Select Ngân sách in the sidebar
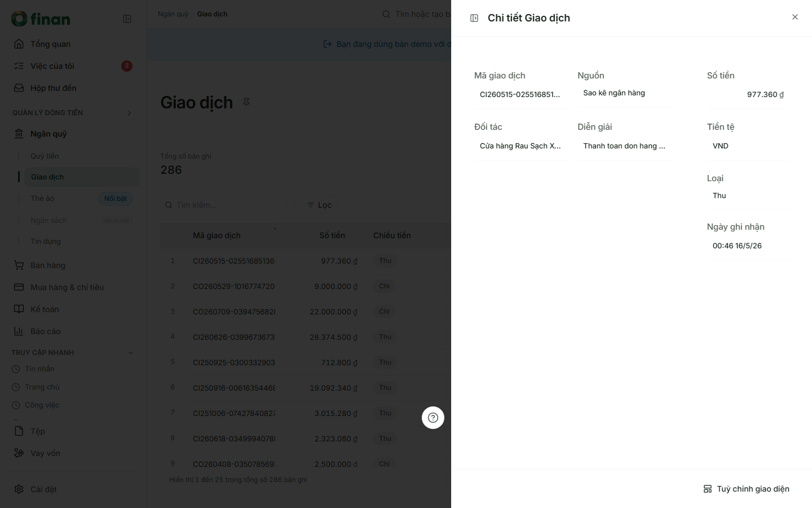Image resolution: width=812 pixels, height=508 pixels. pyautogui.click(x=48, y=220)
